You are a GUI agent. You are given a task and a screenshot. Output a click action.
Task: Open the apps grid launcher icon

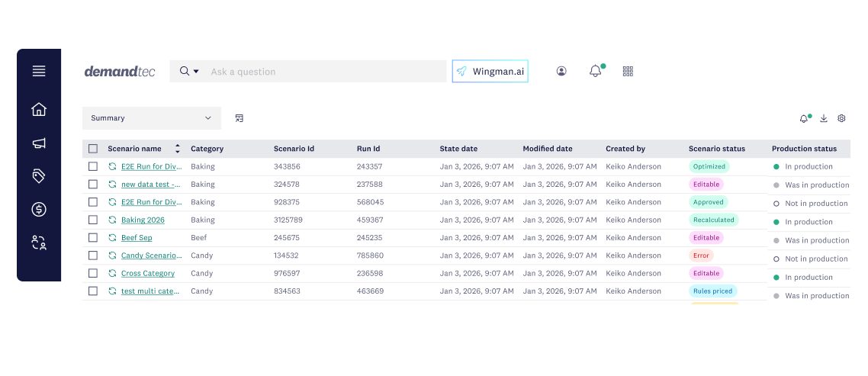628,71
